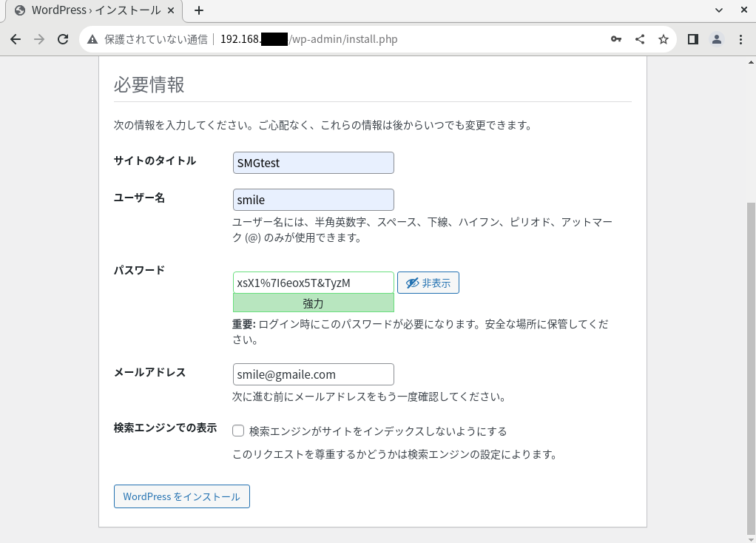
Task: Click the 検索エンジンでの表示 label
Action: [166, 428]
